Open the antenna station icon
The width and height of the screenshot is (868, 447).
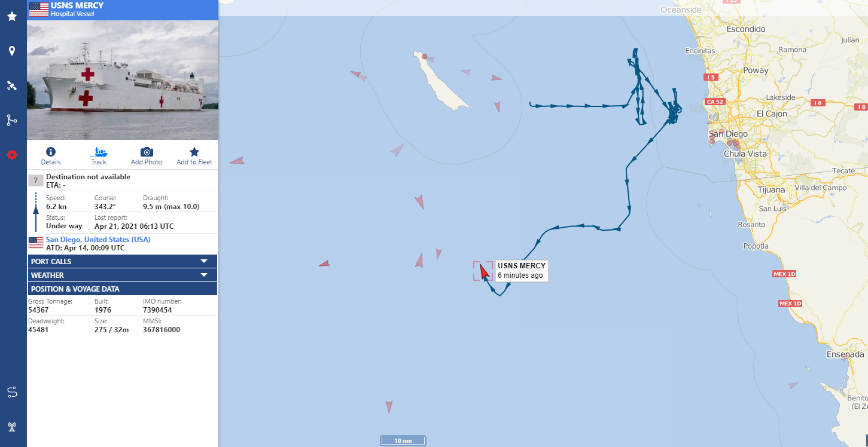pos(12,427)
